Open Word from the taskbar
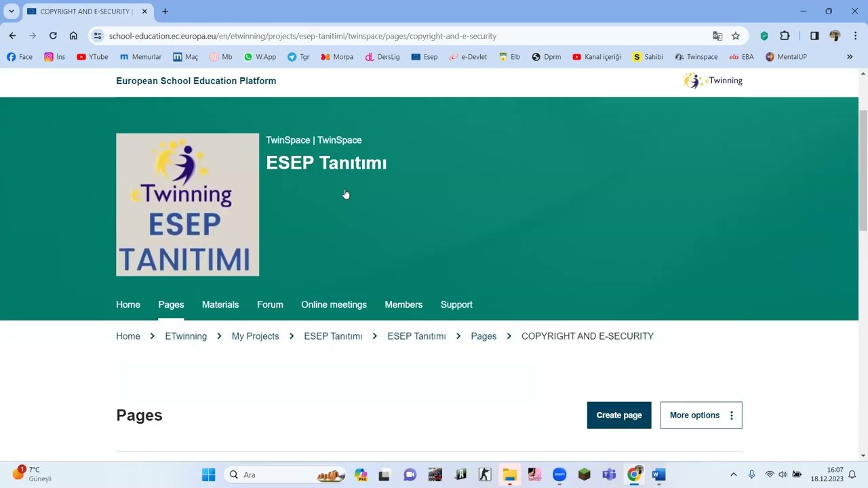Viewport: 868px width, 488px height. pos(658,474)
